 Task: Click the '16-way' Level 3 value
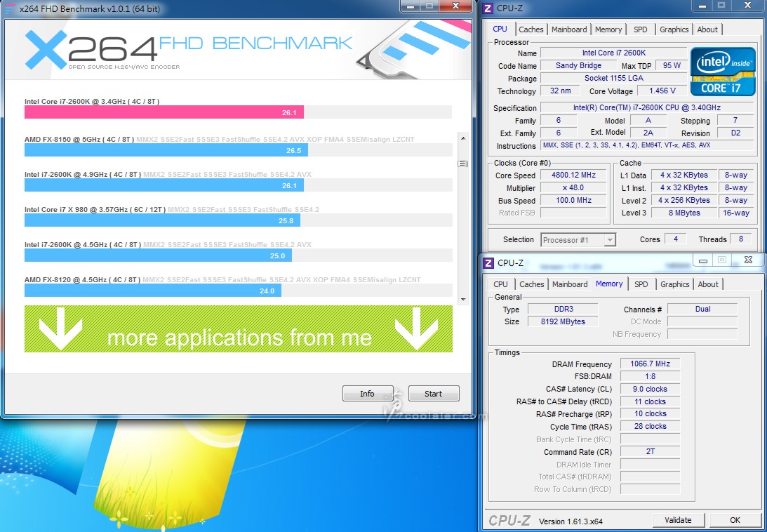coord(735,213)
